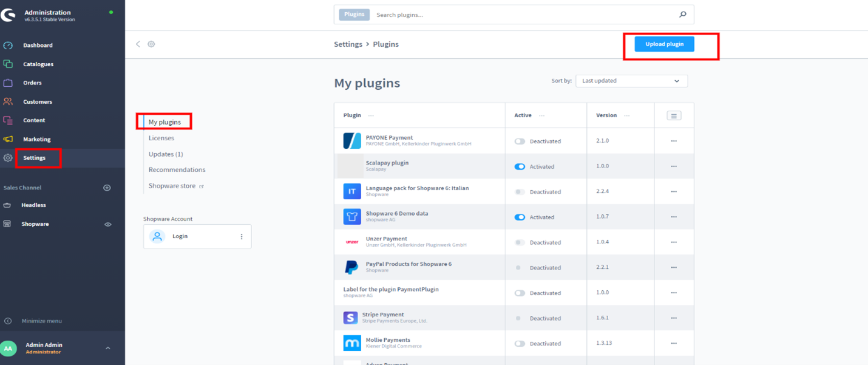Click the PayPal Products icon
Viewport: 868px width, 365px height.
click(352, 267)
